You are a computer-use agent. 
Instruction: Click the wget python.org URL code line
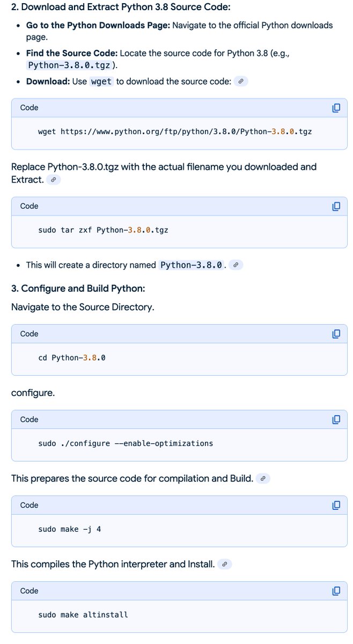pyautogui.click(x=175, y=131)
